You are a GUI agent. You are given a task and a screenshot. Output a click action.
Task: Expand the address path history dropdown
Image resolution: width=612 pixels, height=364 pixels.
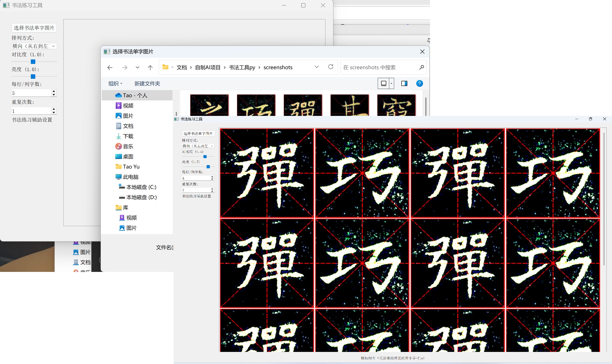coord(317,67)
